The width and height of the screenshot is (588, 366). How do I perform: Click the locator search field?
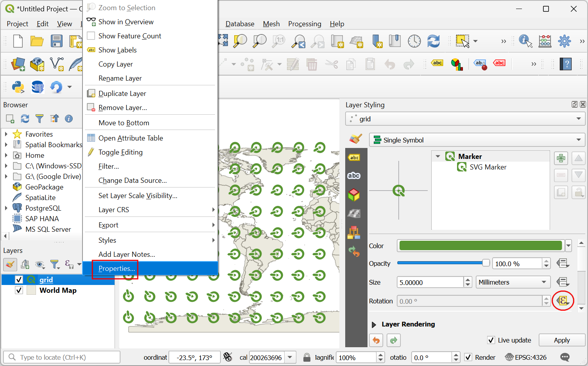tap(63, 357)
